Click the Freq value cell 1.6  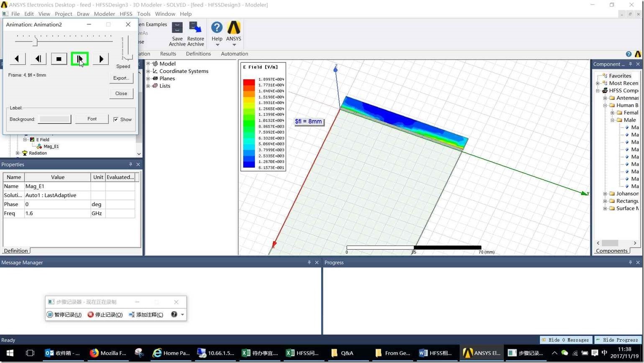point(57,214)
